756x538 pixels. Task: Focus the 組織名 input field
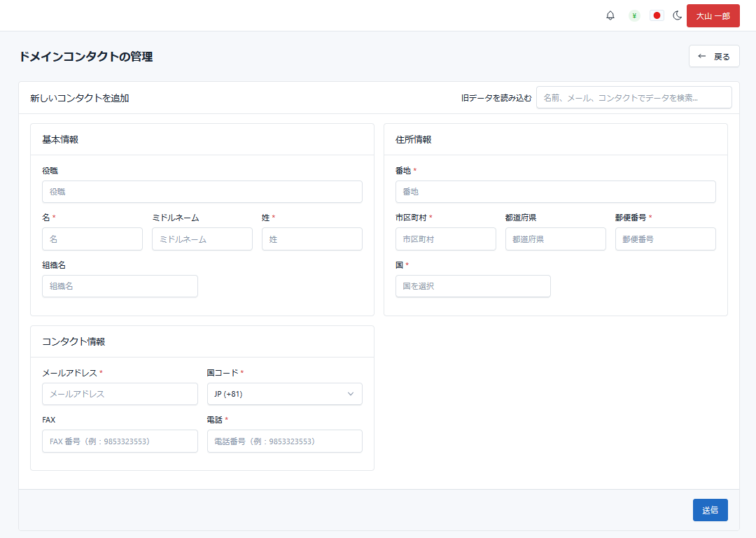120,286
